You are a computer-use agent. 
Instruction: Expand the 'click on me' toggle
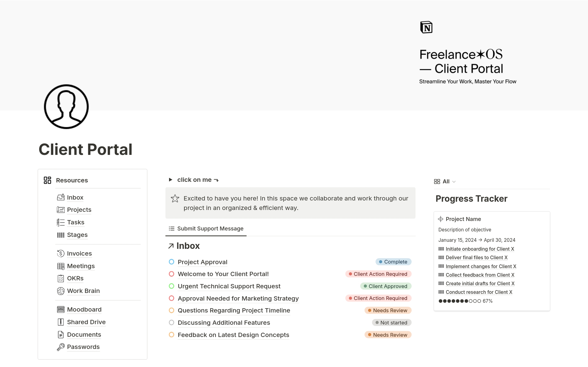tap(171, 180)
